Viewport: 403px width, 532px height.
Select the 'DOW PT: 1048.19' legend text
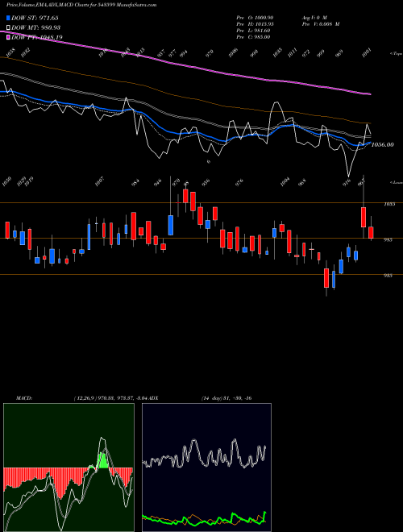tap(37, 37)
